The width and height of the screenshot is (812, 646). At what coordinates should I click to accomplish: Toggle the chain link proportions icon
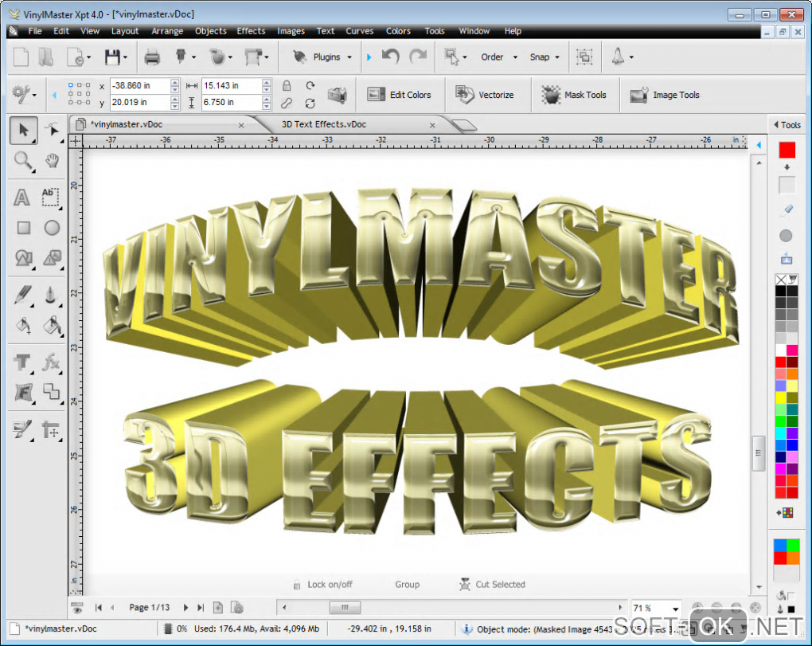[x=287, y=103]
